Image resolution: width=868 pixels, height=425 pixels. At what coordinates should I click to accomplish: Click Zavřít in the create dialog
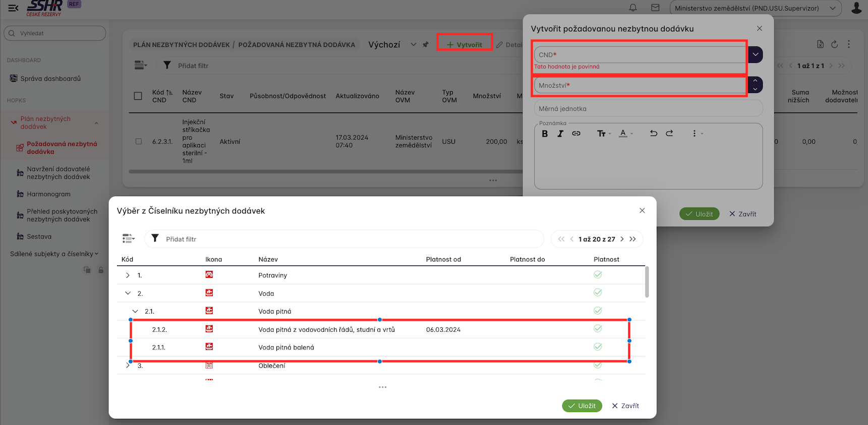[742, 214]
